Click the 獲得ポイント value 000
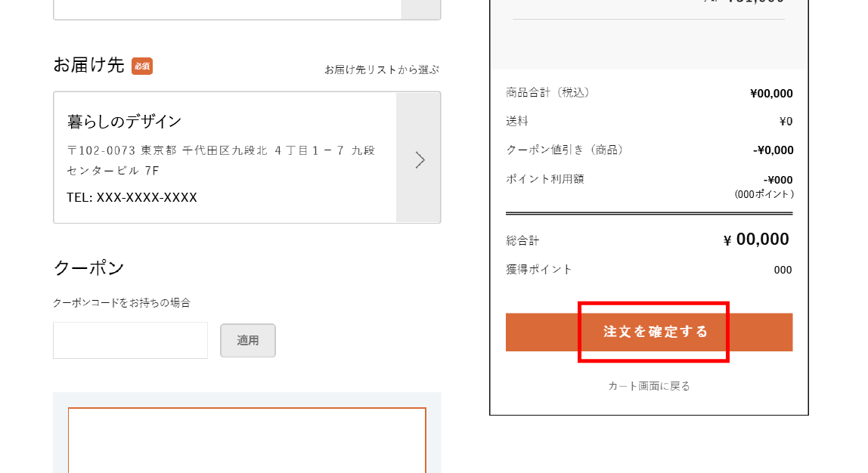 (783, 270)
